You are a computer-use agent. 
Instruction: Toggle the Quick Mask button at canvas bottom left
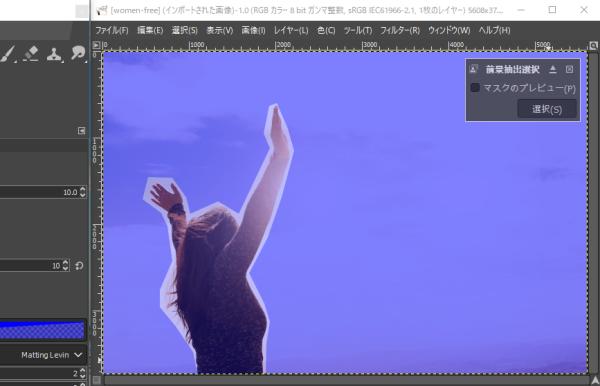(96, 380)
